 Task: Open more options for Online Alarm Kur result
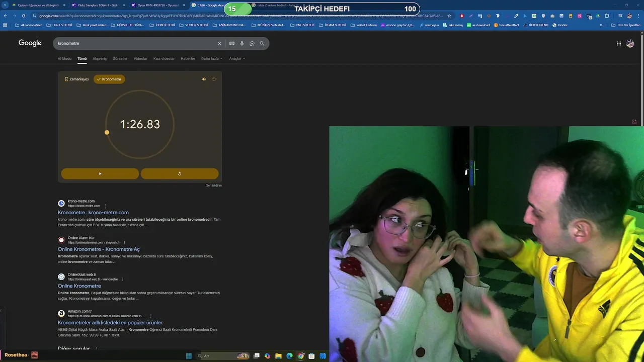(x=124, y=242)
